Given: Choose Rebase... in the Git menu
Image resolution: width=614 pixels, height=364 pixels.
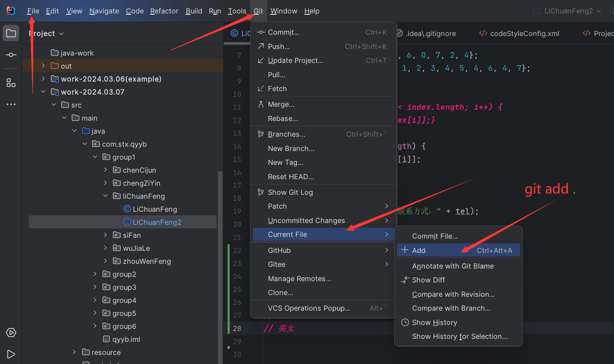Looking at the screenshot, I should tap(324, 118).
